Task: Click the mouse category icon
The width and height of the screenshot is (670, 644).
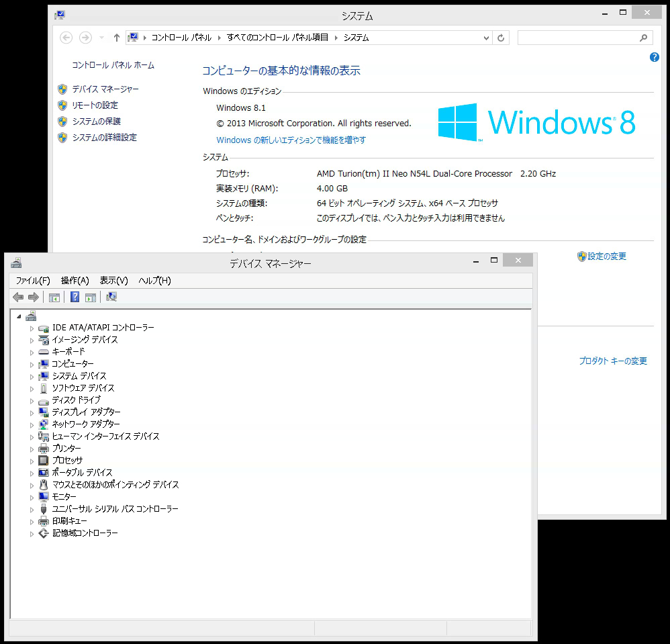Action: coord(44,485)
